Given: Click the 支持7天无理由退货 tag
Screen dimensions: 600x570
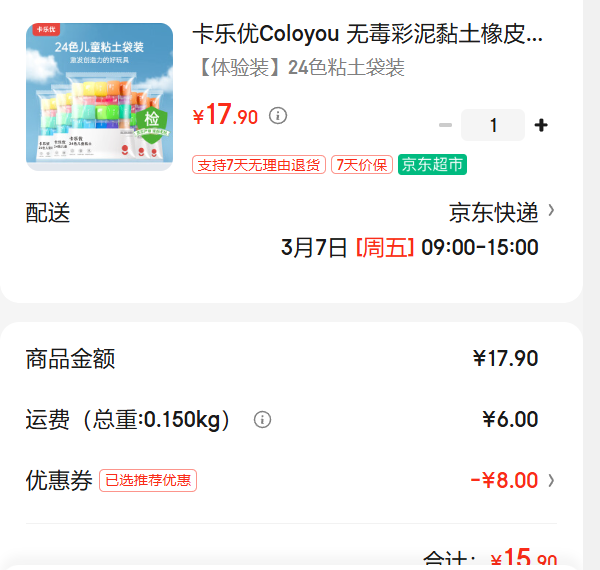Looking at the screenshot, I should [259, 165].
